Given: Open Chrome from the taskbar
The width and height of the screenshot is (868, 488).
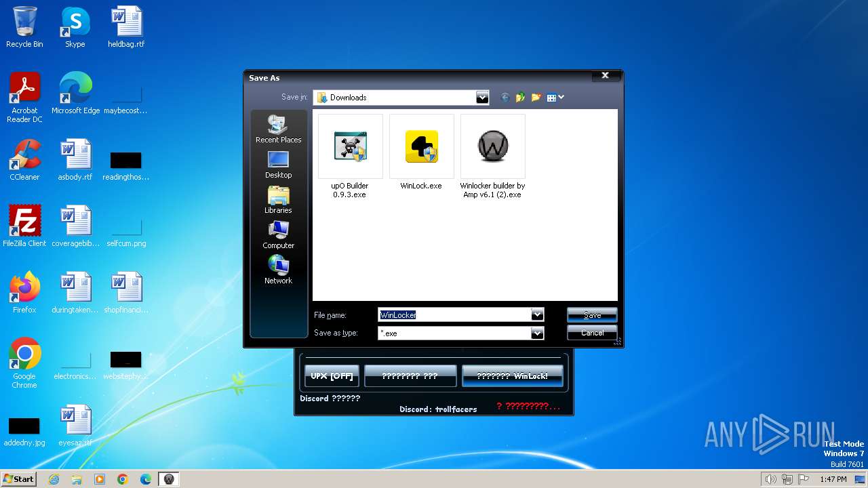Looking at the screenshot, I should coord(123,479).
